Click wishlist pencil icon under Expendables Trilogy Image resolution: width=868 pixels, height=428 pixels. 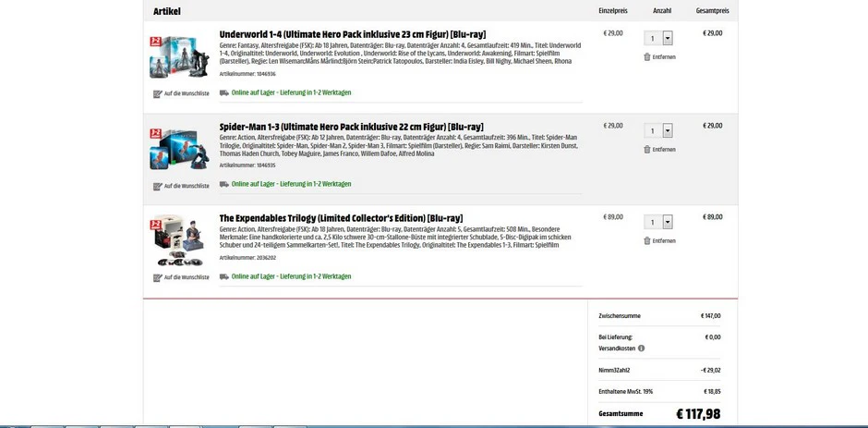click(157, 277)
